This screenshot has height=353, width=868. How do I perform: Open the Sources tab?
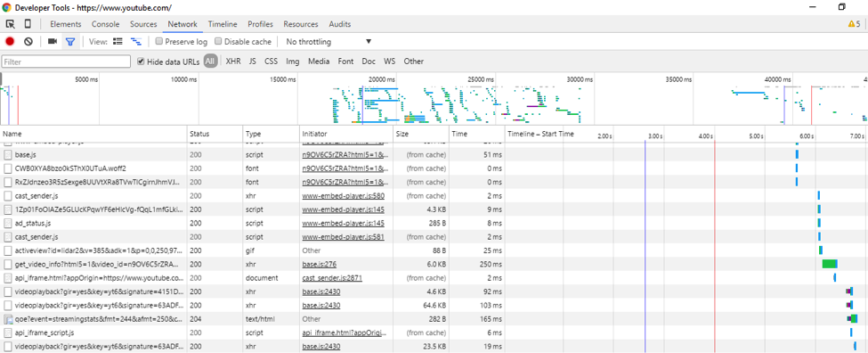144,24
